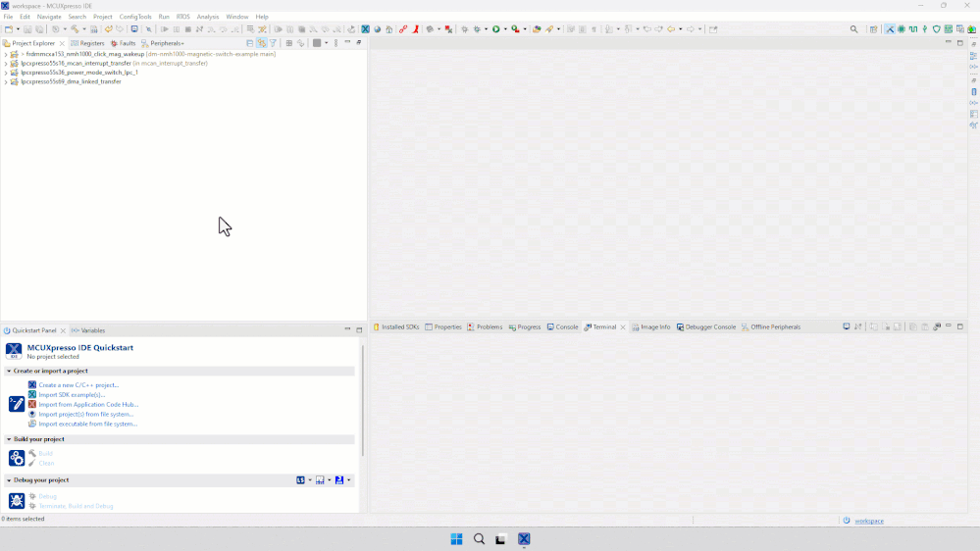Open a new terminal via Terminal view icon
The image size is (980, 551).
(x=847, y=326)
